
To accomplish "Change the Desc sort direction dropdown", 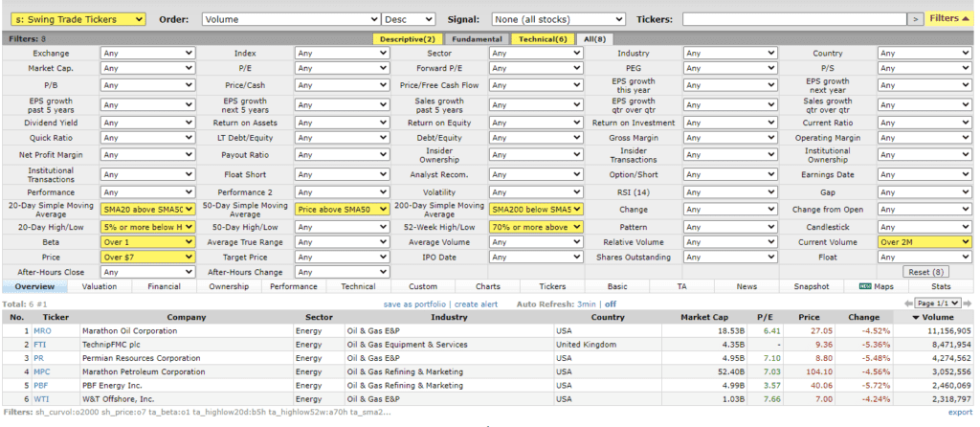I will click(x=409, y=19).
